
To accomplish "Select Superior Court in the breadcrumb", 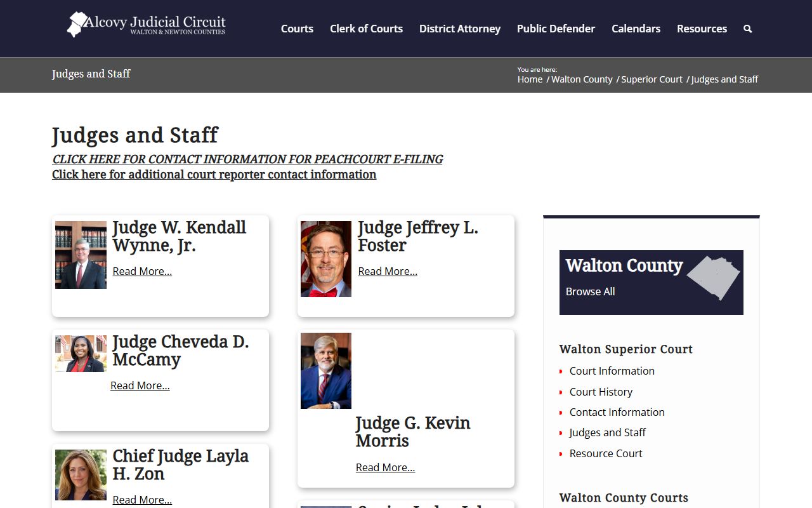I will 652,79.
